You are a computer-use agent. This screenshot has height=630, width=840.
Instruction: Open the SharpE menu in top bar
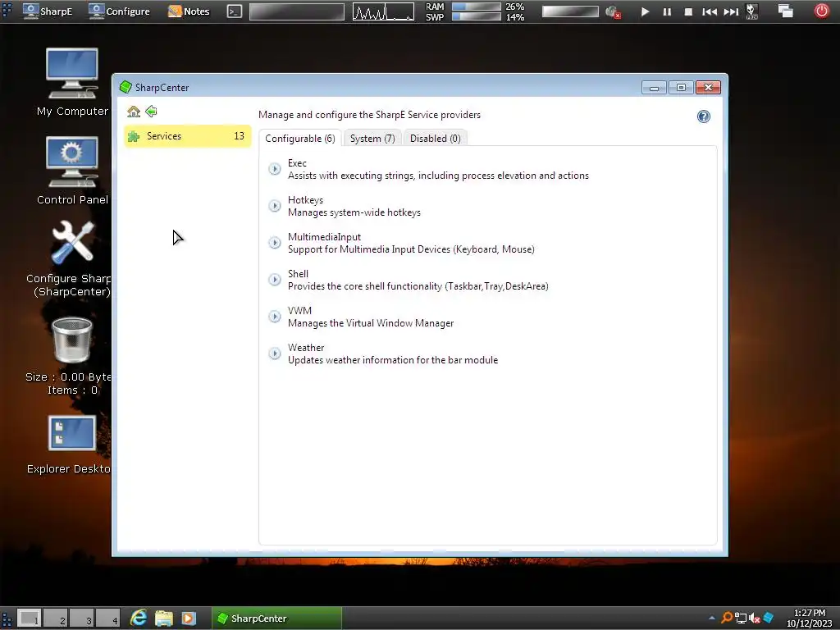pyautogui.click(x=48, y=11)
